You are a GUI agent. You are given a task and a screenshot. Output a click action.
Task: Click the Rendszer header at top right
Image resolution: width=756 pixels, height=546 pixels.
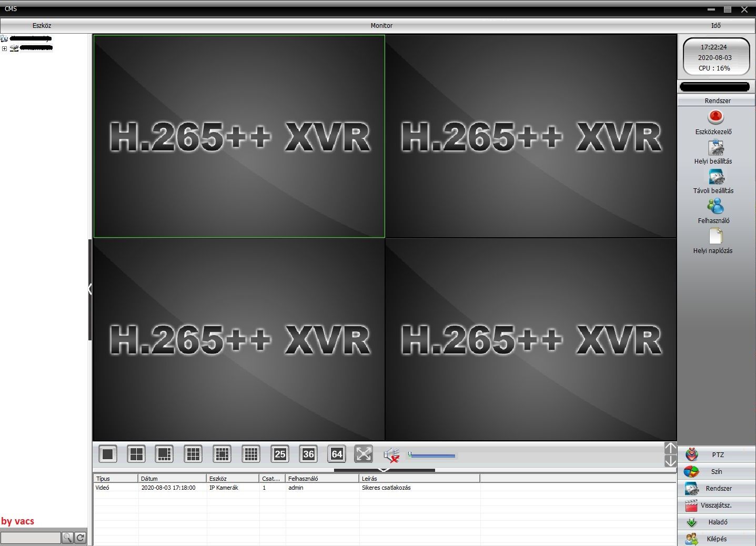[717, 100]
